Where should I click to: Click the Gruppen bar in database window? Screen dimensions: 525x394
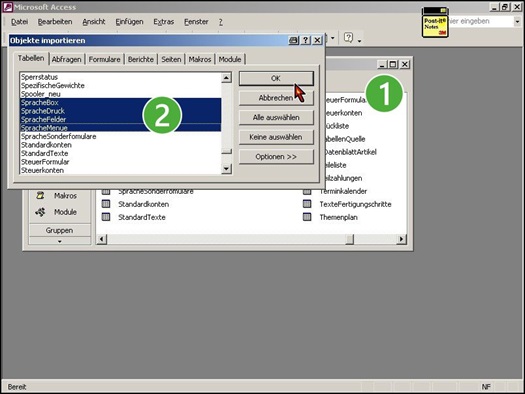tap(60, 230)
